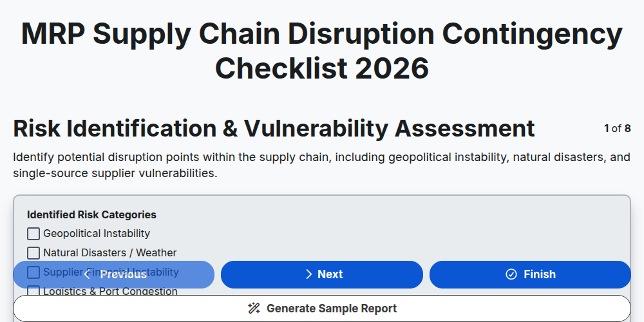Check the Logistics & Port Congestion box

tap(33, 291)
